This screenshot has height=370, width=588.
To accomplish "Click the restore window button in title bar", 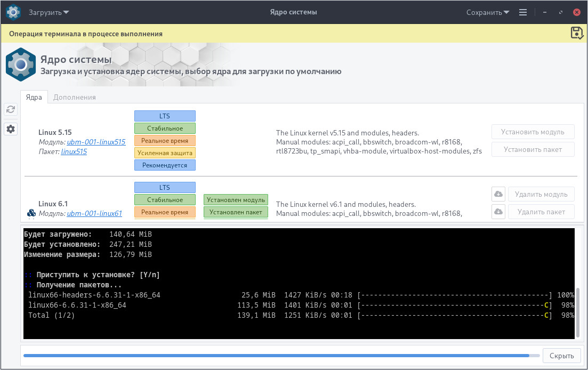I will (x=561, y=12).
